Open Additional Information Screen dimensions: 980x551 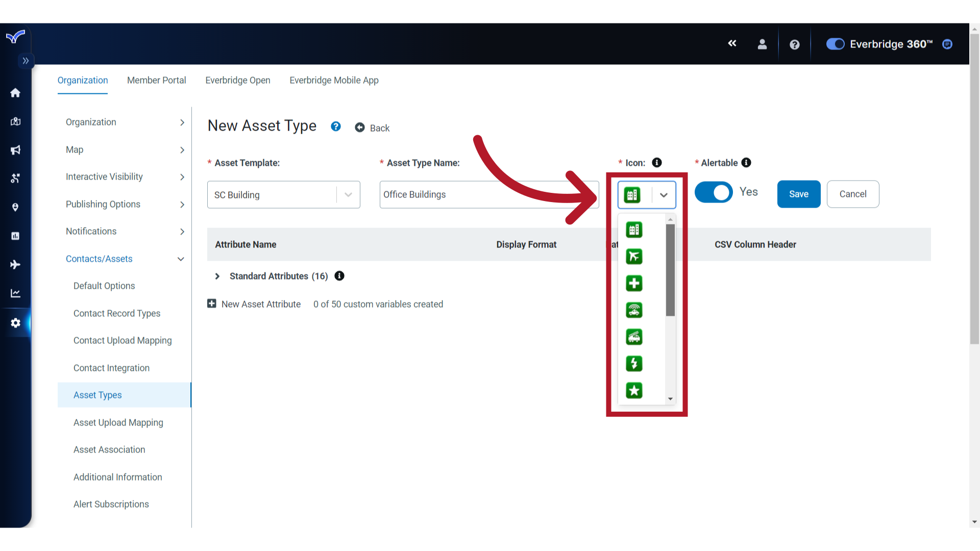pyautogui.click(x=118, y=477)
